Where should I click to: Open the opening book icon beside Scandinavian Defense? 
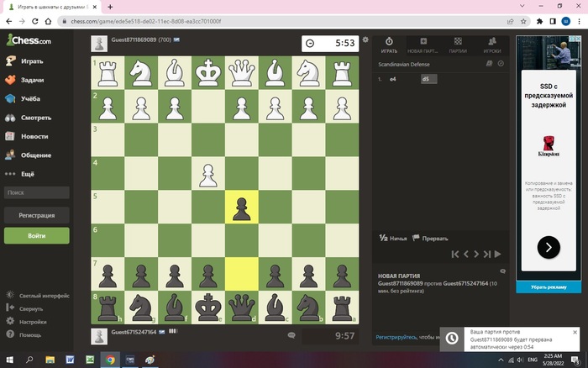(491, 63)
